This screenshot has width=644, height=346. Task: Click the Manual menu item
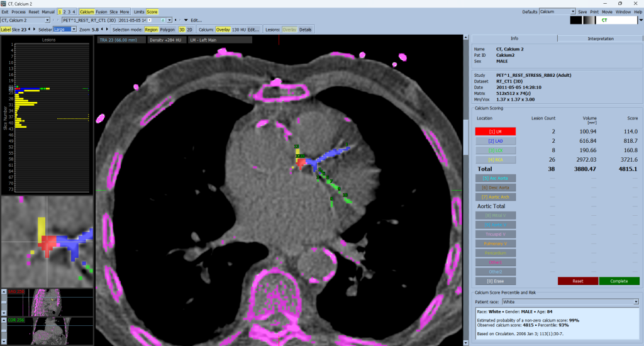48,12
